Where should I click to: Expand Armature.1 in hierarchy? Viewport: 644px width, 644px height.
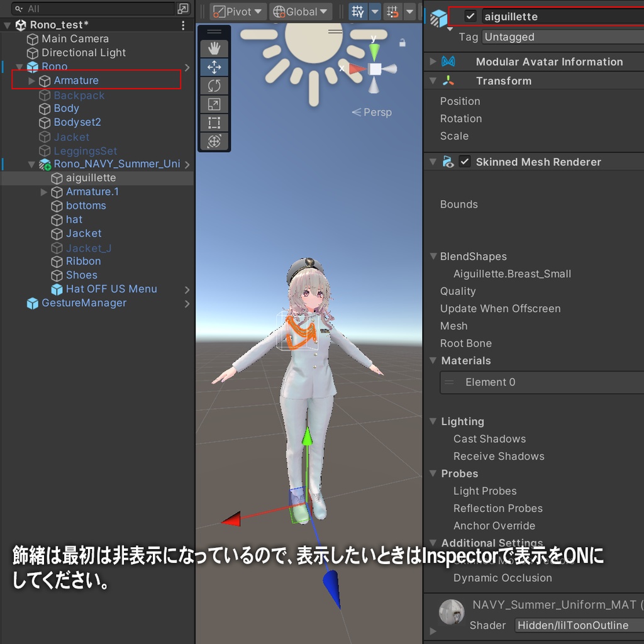(44, 192)
